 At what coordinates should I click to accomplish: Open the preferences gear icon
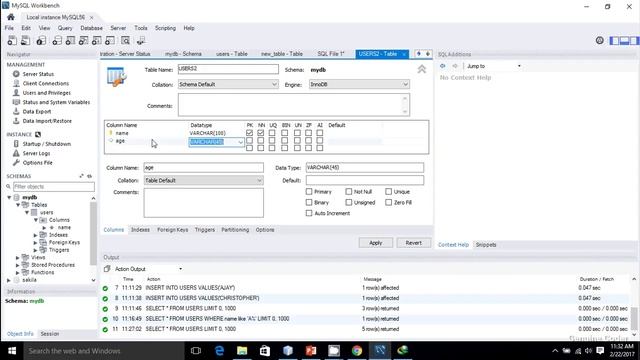[600, 40]
